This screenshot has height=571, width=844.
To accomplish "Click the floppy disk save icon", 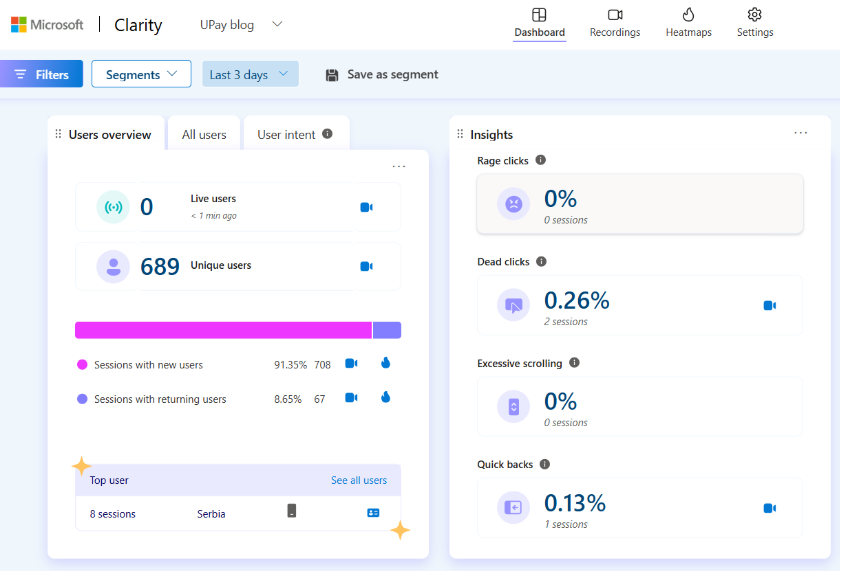I will click(332, 75).
